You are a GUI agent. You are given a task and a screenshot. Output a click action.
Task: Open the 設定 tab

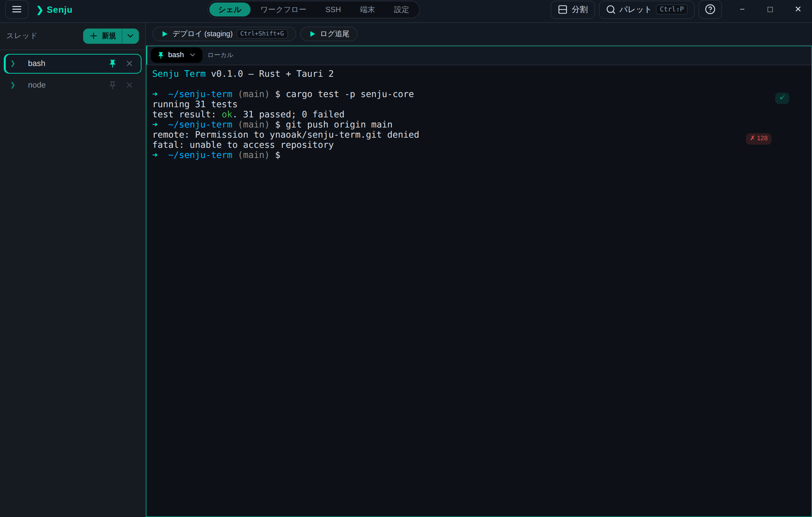coord(401,10)
